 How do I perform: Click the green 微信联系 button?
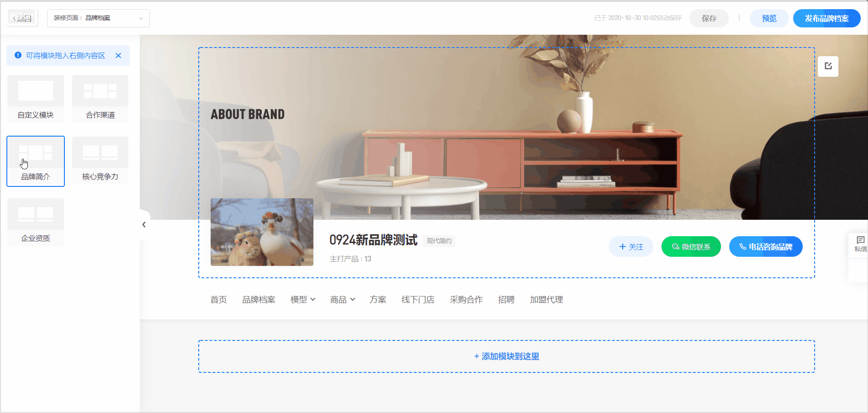tap(691, 247)
